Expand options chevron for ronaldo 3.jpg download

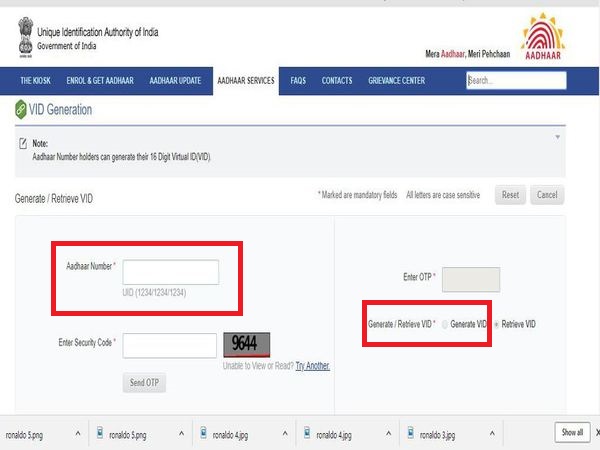click(x=491, y=434)
